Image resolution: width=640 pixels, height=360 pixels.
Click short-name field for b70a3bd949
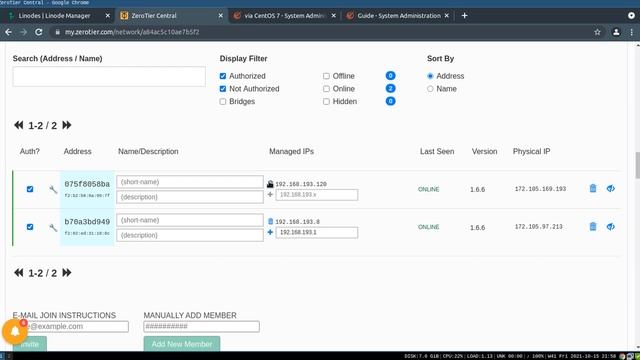tap(190, 220)
